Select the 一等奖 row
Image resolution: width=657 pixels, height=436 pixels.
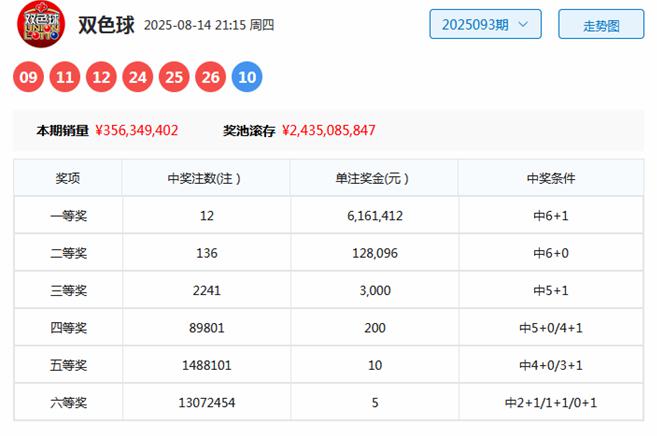[68, 215]
